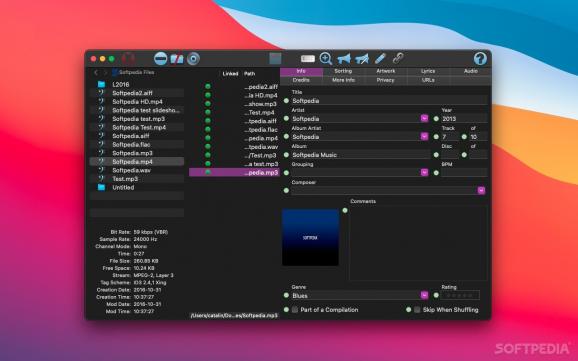Set rating using the Rating stars control

(460, 295)
